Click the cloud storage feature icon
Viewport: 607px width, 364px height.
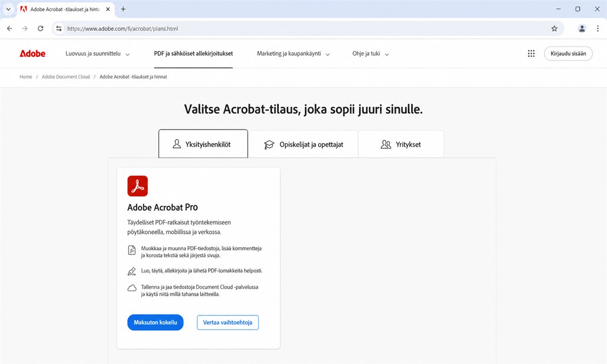coord(132,288)
